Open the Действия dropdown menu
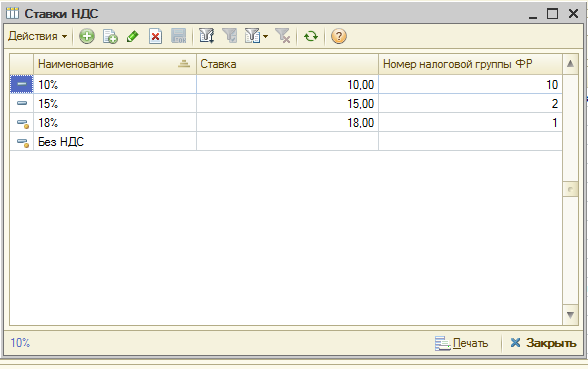The image size is (588, 369). (38, 36)
